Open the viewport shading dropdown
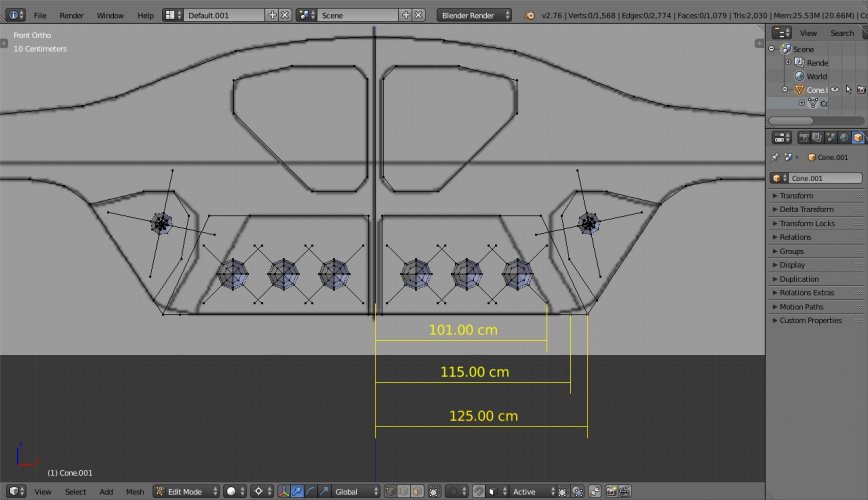The height and width of the screenshot is (500, 868). (235, 491)
